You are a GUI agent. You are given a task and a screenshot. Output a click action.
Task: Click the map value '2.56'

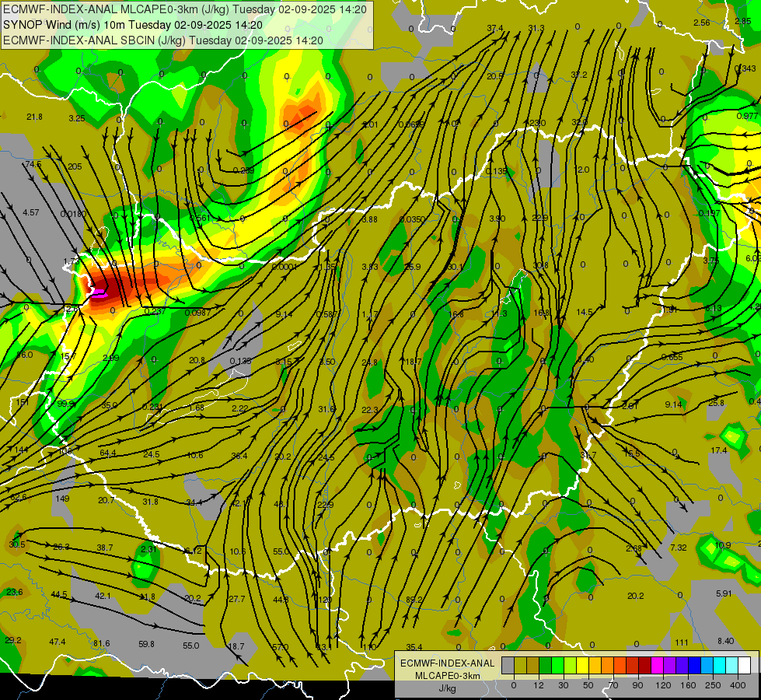tap(702, 23)
